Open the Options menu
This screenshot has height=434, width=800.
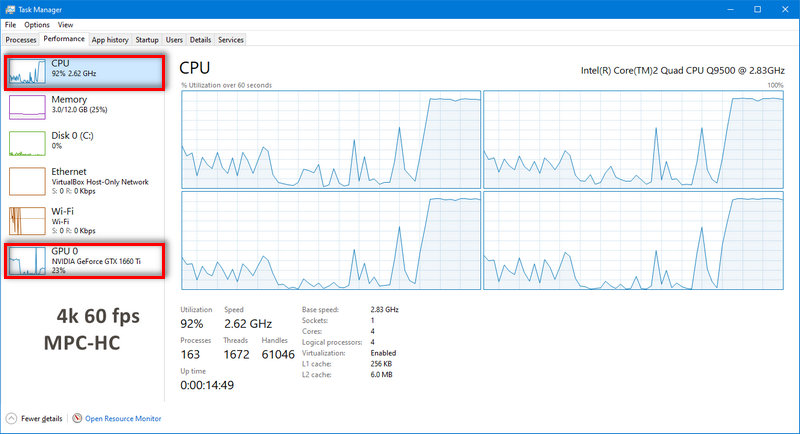(x=37, y=24)
